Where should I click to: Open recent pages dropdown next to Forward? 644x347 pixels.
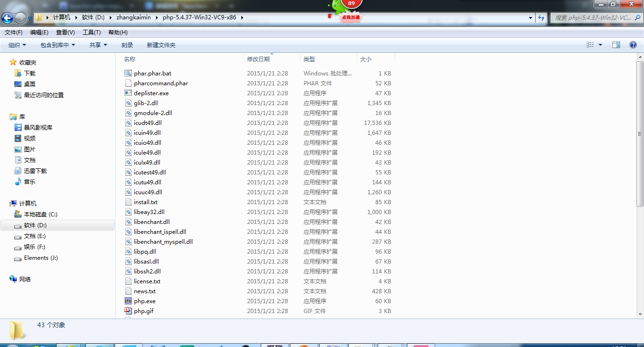(30, 18)
